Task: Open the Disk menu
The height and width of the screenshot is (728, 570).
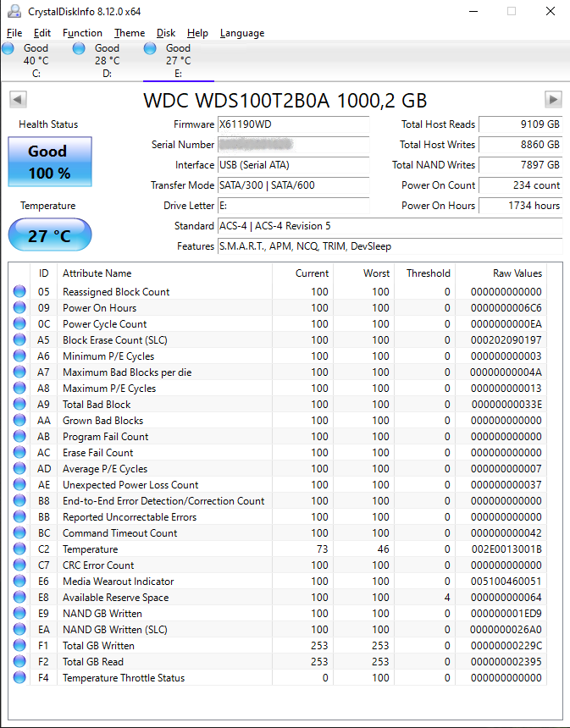Action: [x=166, y=33]
